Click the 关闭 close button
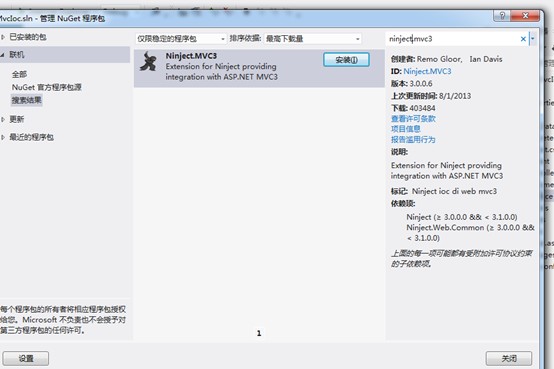554x369 pixels. click(509, 358)
